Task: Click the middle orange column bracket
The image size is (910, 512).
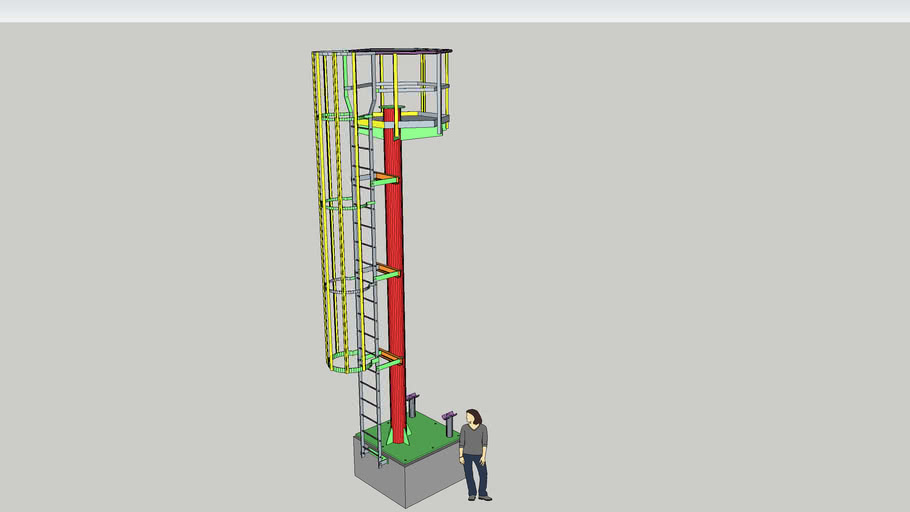Action: pos(386,268)
